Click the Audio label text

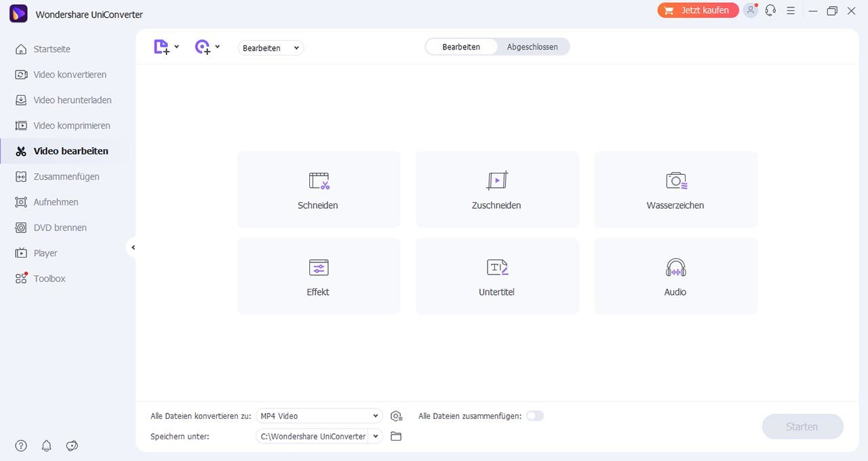click(x=675, y=292)
